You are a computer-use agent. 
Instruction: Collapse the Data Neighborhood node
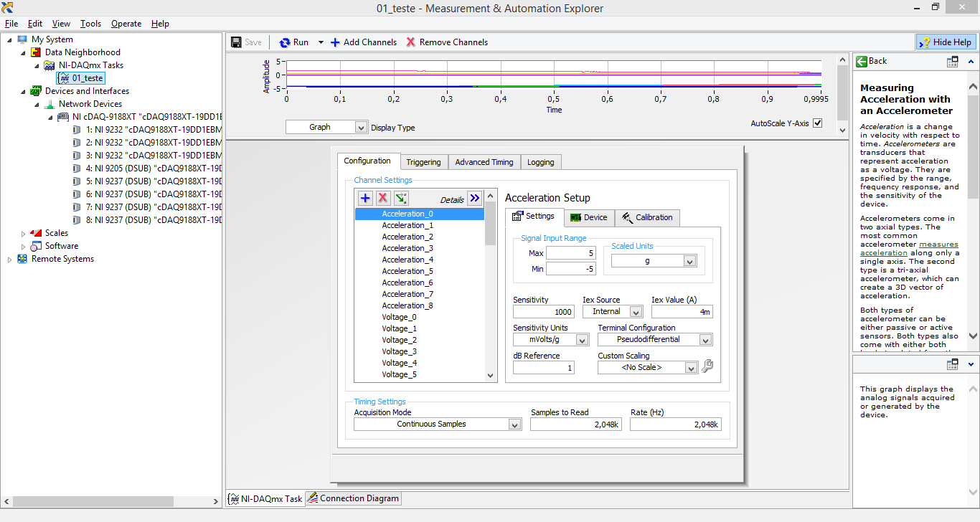pos(23,53)
